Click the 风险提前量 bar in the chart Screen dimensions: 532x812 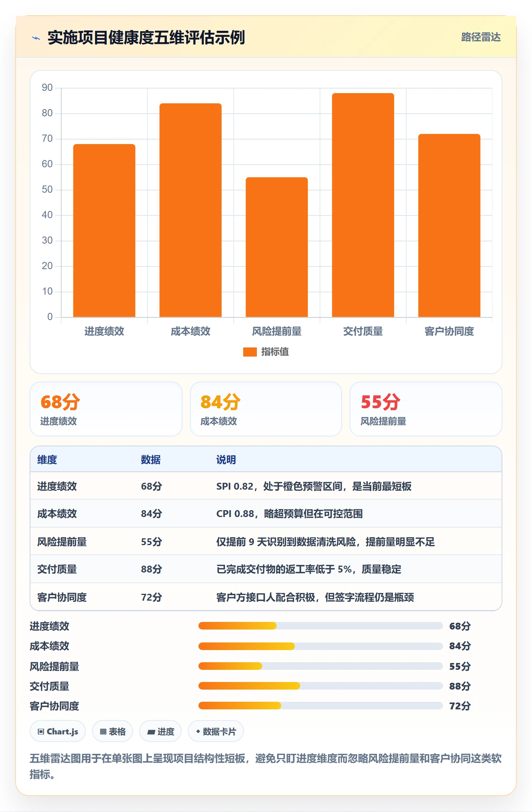point(277,247)
